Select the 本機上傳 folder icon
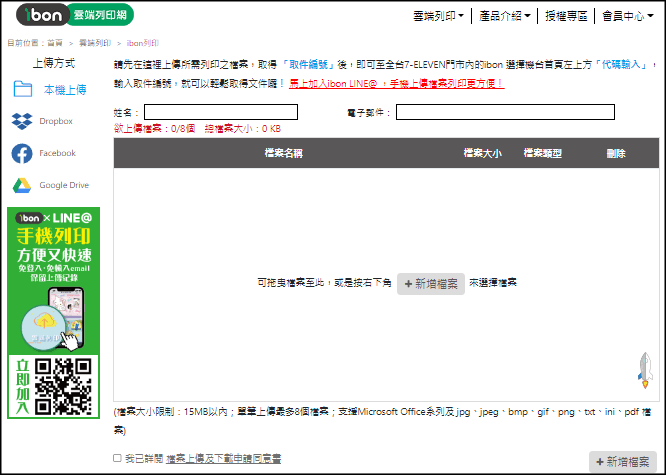 pos(23,89)
